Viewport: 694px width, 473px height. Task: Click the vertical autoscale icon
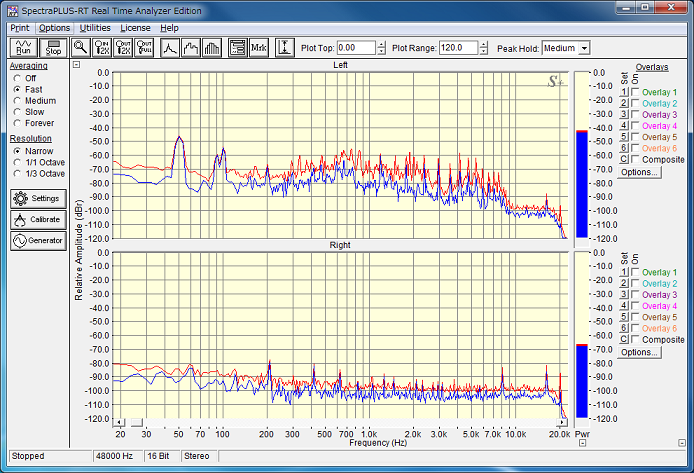click(x=284, y=47)
